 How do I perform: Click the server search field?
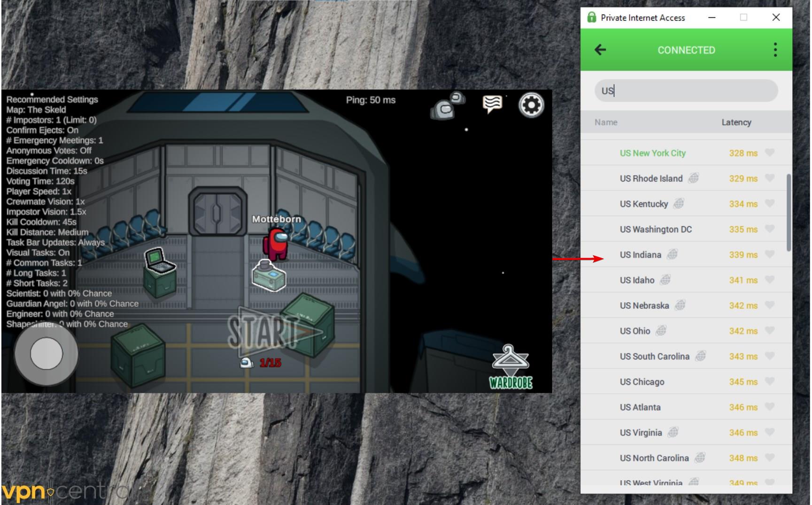[686, 91]
